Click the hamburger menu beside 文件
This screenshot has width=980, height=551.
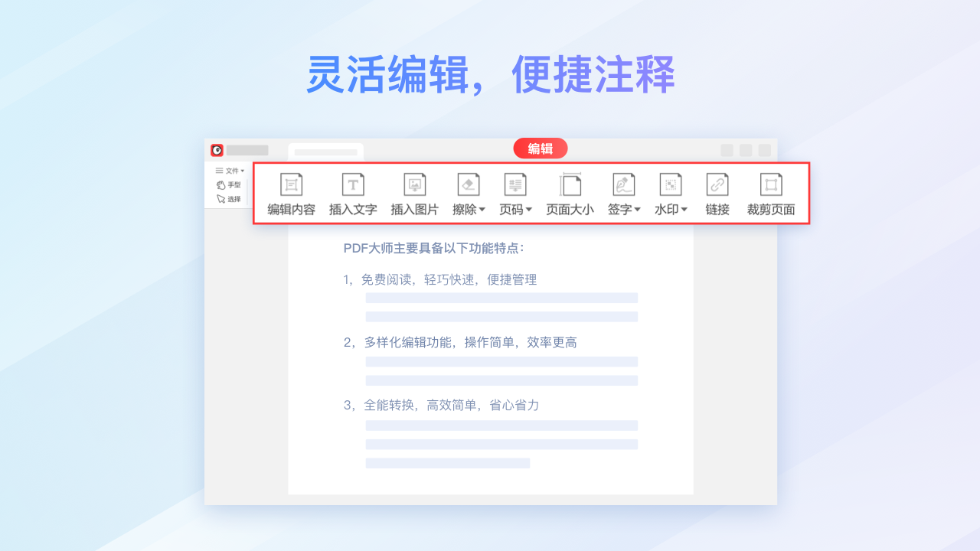(220, 171)
